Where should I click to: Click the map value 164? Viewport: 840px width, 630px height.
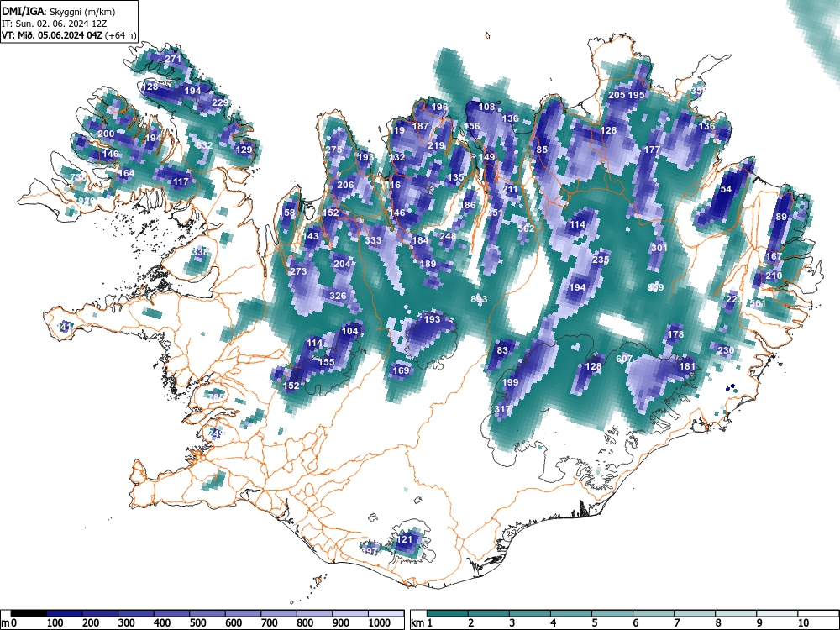(x=126, y=173)
